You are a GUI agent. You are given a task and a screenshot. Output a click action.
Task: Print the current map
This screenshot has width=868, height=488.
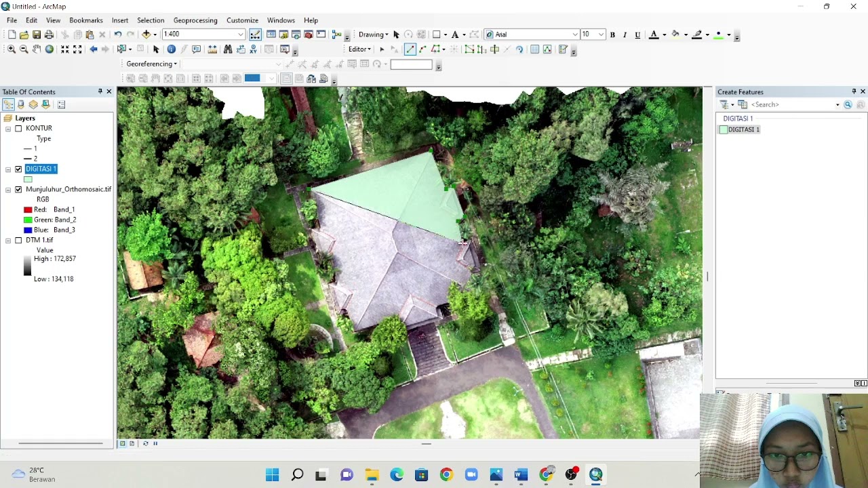[x=49, y=35]
